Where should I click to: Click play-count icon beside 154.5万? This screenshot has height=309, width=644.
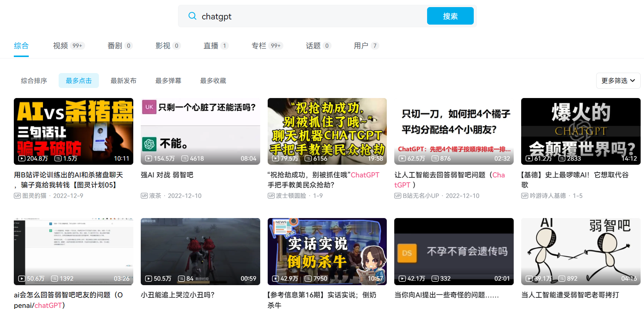149,158
